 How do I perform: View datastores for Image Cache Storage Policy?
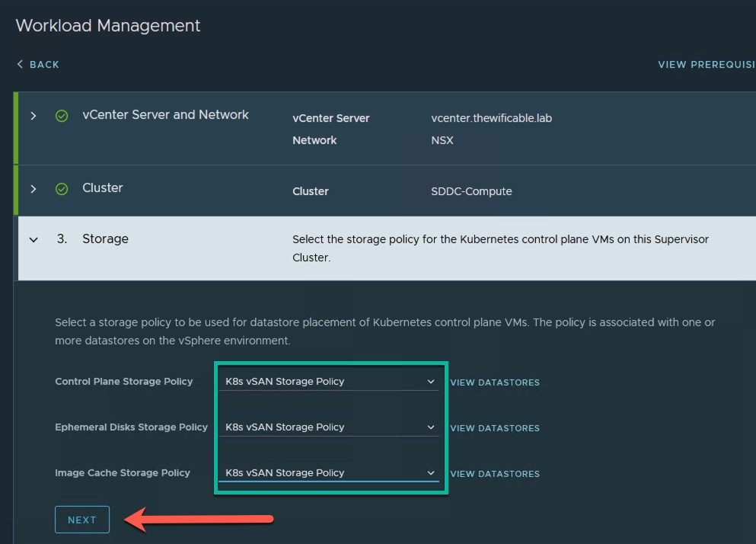pos(495,474)
